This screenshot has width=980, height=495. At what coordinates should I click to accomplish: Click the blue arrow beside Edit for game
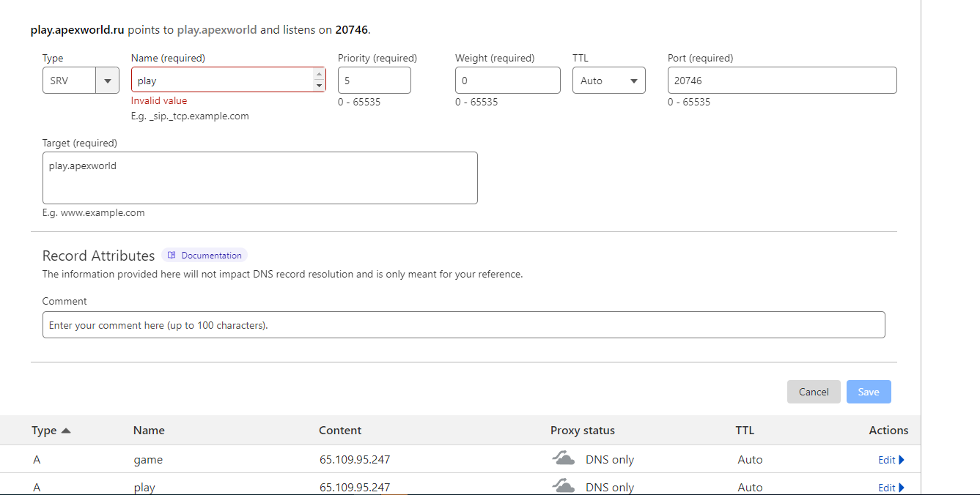point(902,460)
